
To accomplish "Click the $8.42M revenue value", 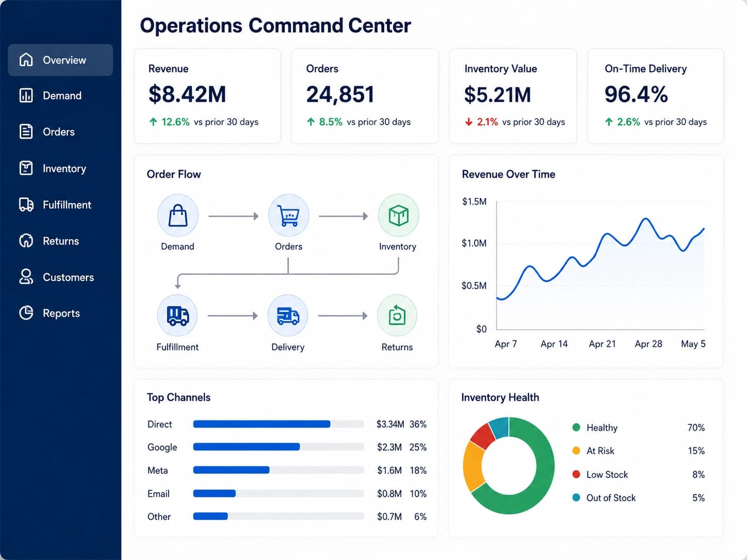I will [187, 94].
